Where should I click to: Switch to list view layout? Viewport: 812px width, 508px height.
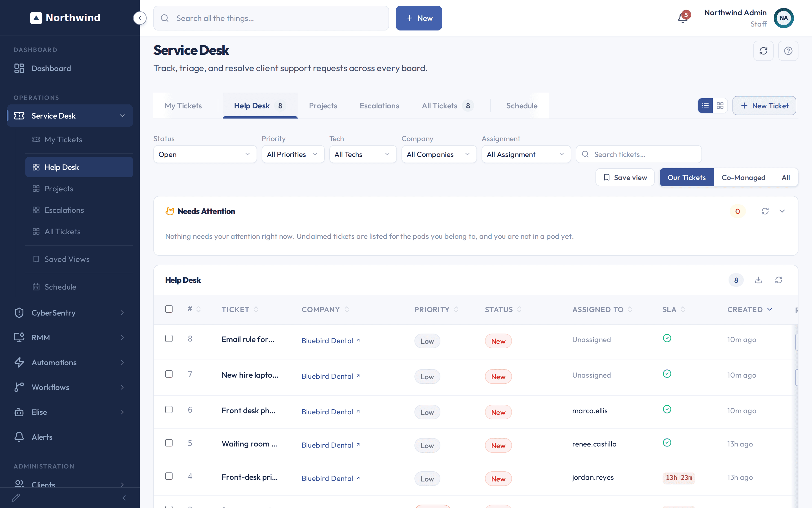pos(705,106)
